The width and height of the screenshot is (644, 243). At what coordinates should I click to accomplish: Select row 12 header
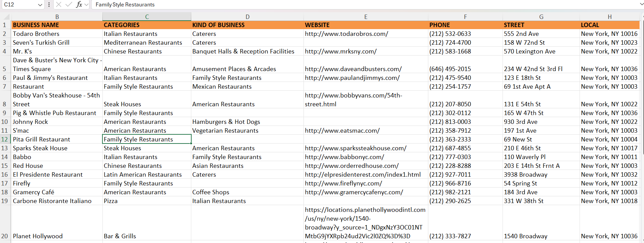coord(5,139)
